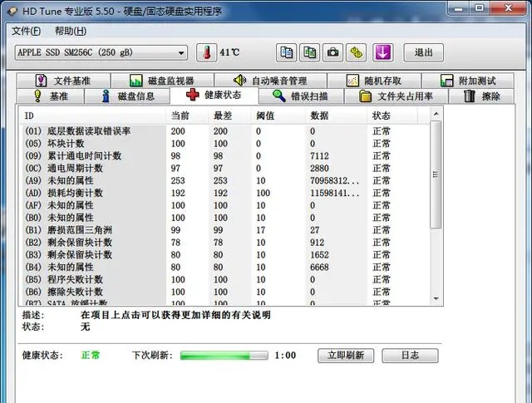
Task: Click the 当前 column header
Action: (x=187, y=116)
